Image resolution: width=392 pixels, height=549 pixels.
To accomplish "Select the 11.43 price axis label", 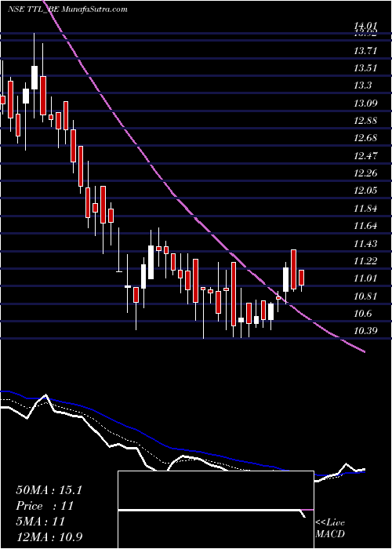I will (366, 243).
